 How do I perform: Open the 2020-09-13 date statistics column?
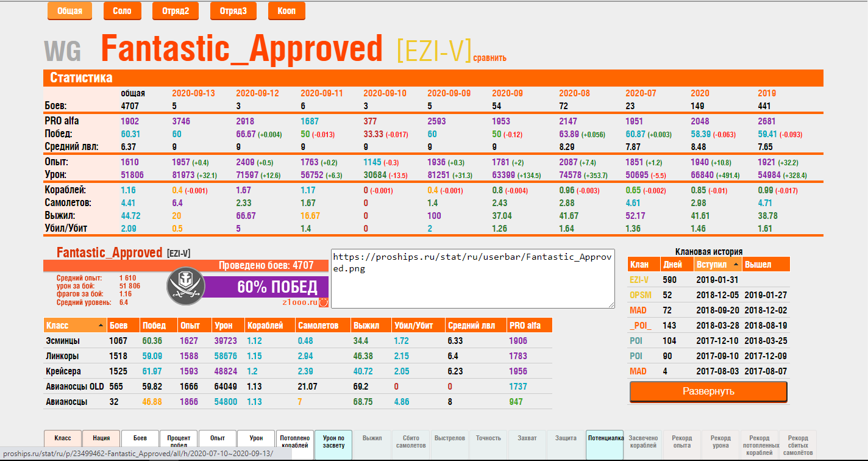coord(193,93)
